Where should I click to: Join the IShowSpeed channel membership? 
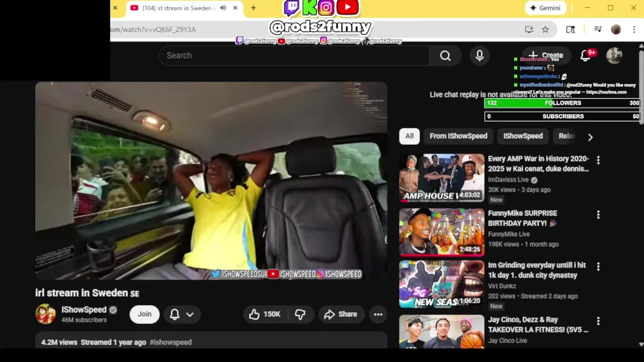click(144, 314)
